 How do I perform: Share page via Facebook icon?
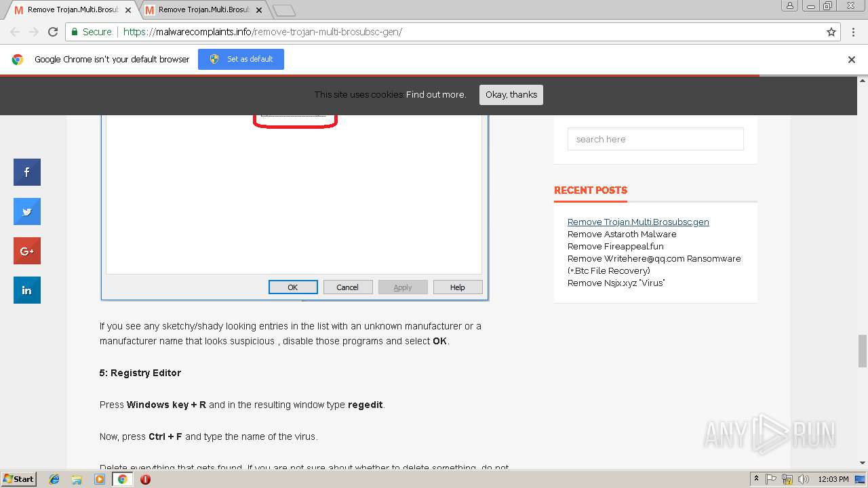(27, 172)
